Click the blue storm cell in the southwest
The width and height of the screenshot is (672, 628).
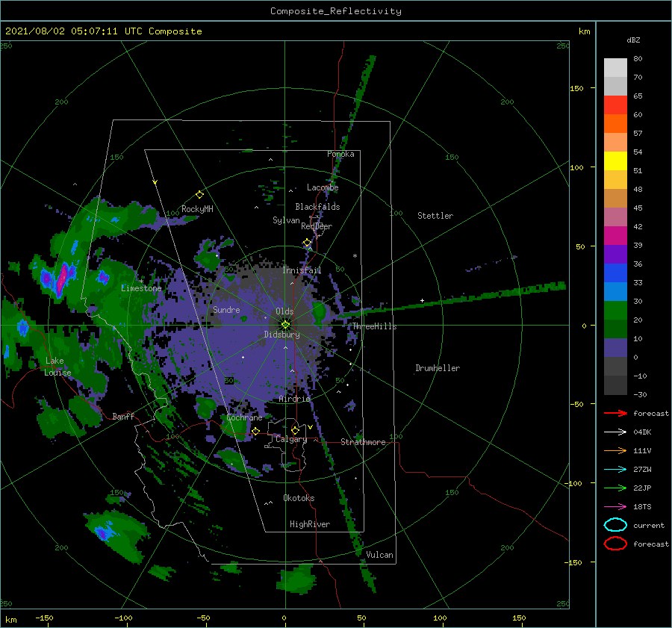click(105, 532)
